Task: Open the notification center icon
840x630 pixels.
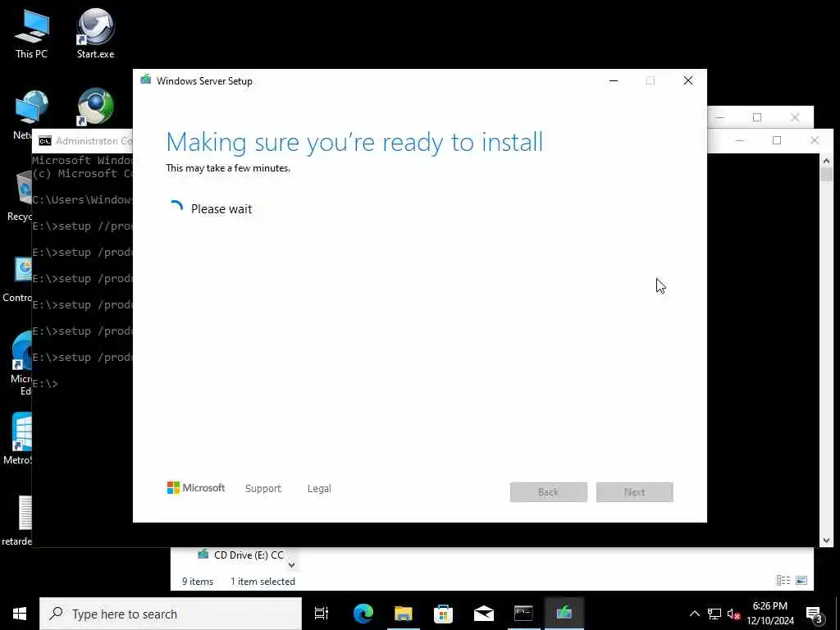Action: (815, 614)
